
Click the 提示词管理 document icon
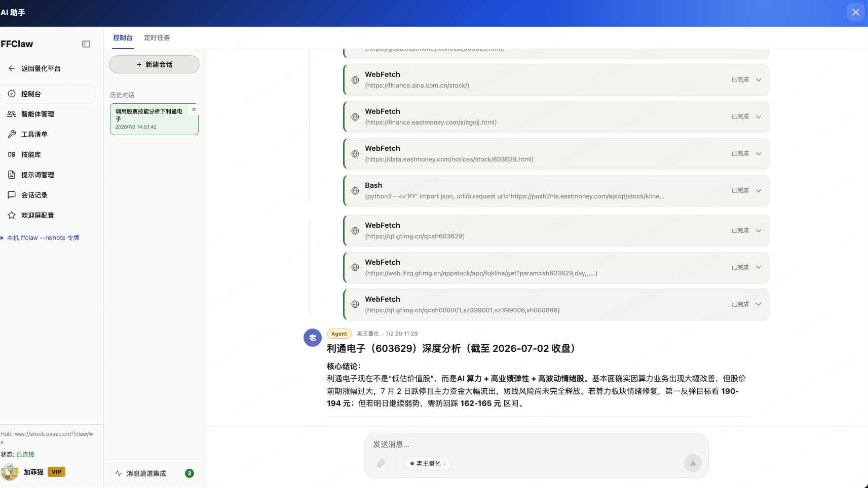click(x=12, y=175)
